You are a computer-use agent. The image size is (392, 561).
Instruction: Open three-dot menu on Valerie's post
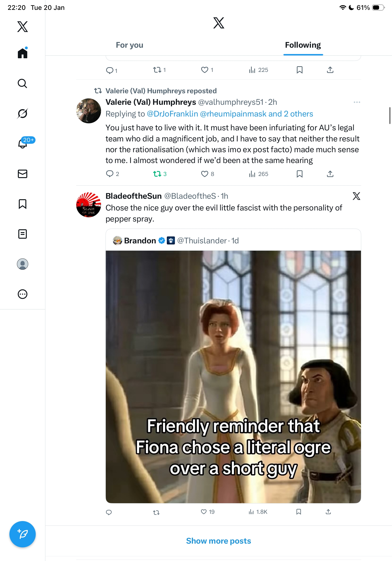pos(357,102)
